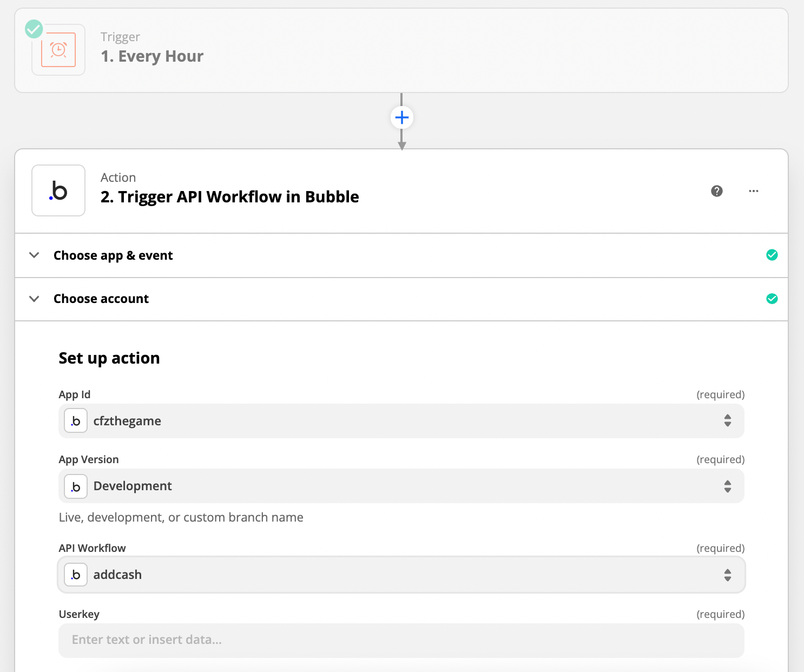804x672 pixels.
Task: Click the Choose app & event green check
Action: click(x=772, y=255)
